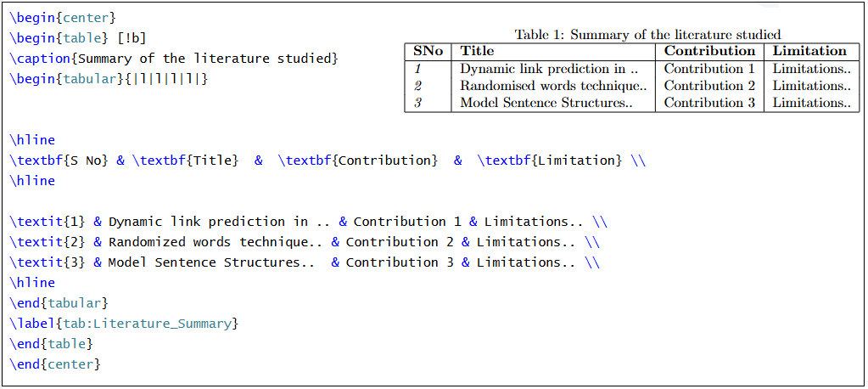Click the \label{tab:Literature_Summary} line

point(124,323)
